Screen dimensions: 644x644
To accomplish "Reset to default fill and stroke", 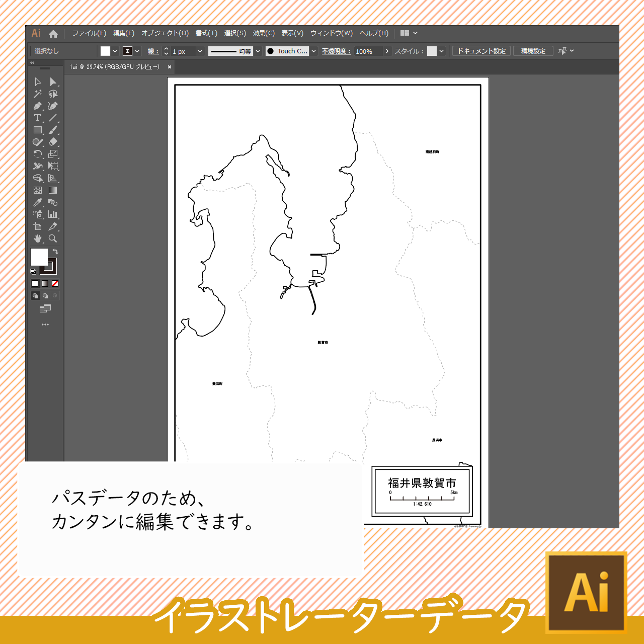I will [x=33, y=272].
